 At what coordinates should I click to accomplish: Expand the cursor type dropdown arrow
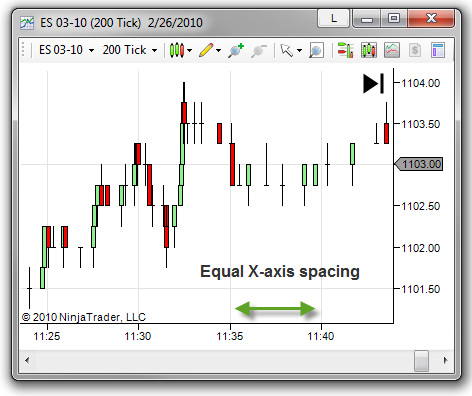(x=299, y=51)
